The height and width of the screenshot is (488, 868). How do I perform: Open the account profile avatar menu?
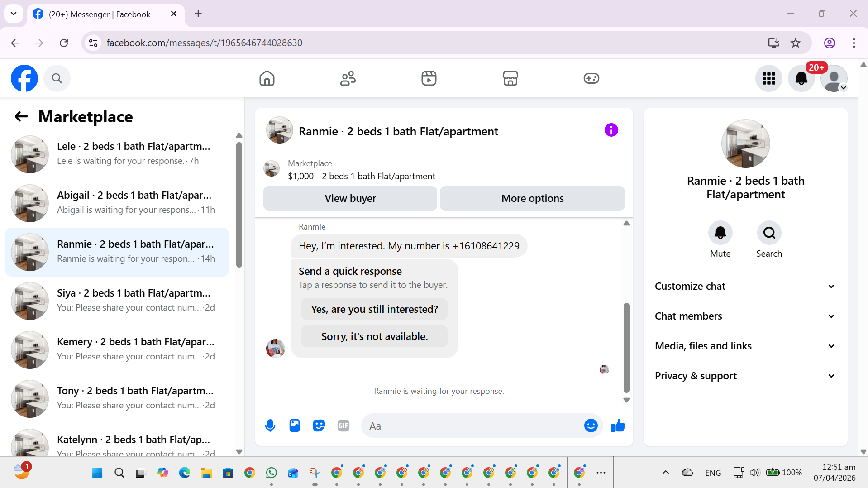pos(834,78)
